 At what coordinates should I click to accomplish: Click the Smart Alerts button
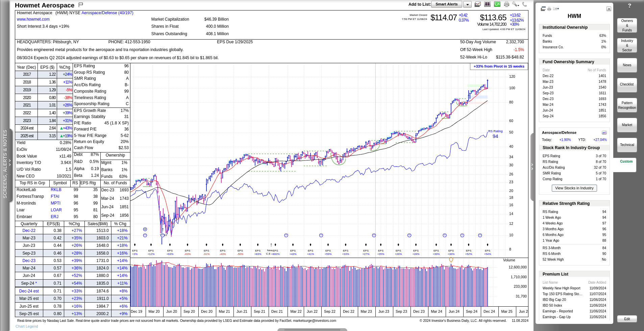446,4
